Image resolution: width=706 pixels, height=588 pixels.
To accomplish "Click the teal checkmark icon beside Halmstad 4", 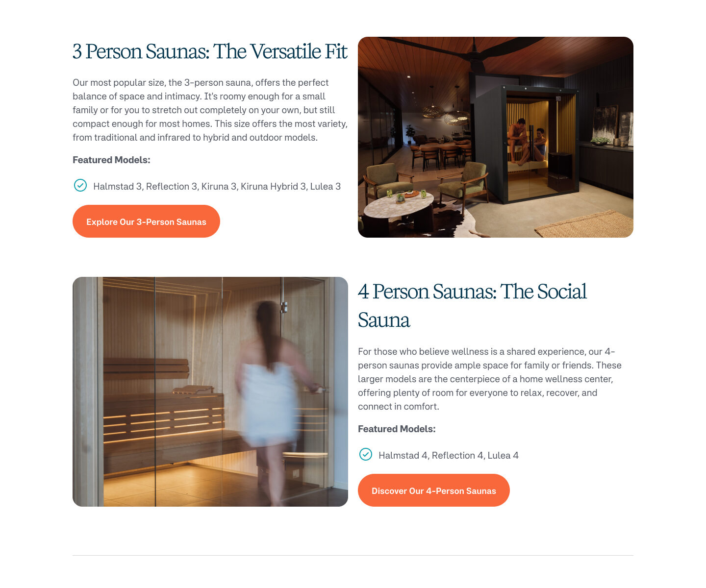I will pos(366,454).
